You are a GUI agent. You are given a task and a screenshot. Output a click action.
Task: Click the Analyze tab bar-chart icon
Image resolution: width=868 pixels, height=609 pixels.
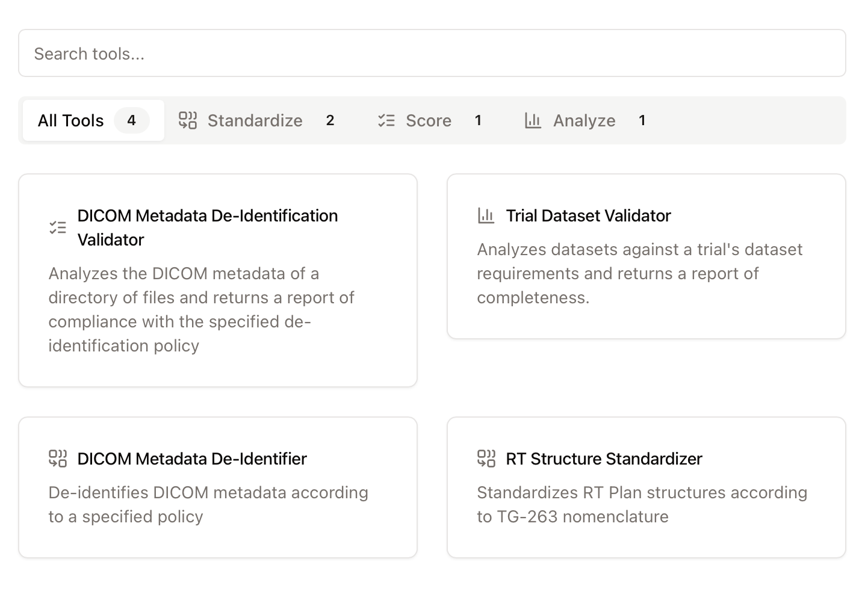[533, 120]
